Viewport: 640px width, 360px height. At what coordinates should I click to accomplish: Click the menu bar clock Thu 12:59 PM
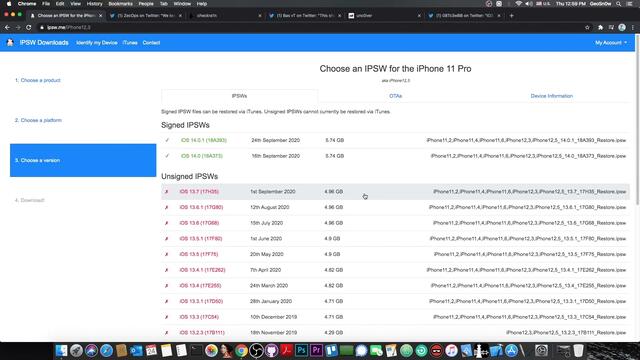[571, 4]
